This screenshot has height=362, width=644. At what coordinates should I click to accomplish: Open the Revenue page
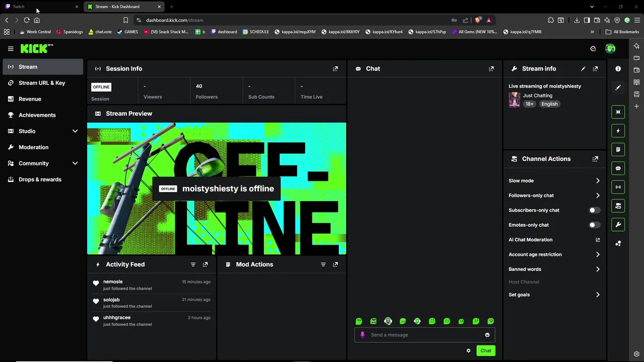tap(43, 99)
